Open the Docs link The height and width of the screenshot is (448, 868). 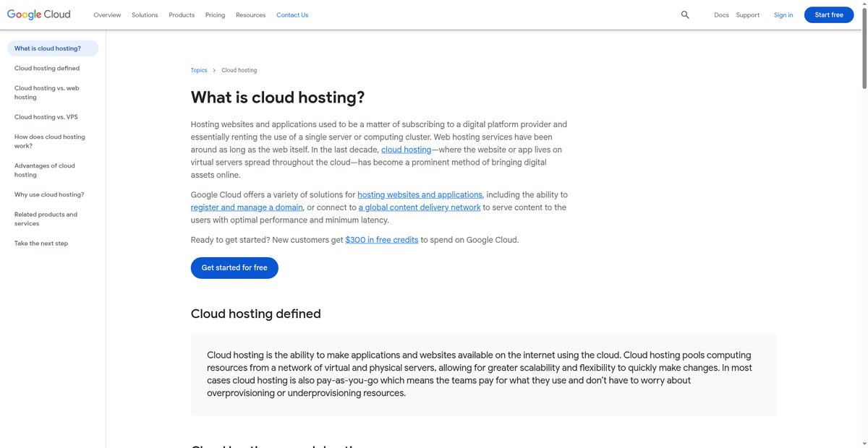[x=721, y=14]
